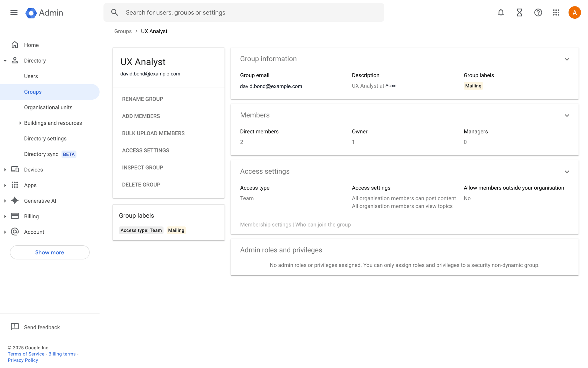Image resolution: width=588 pixels, height=368 pixels.
Task: Expand the Billing section arrow
Action: point(5,217)
